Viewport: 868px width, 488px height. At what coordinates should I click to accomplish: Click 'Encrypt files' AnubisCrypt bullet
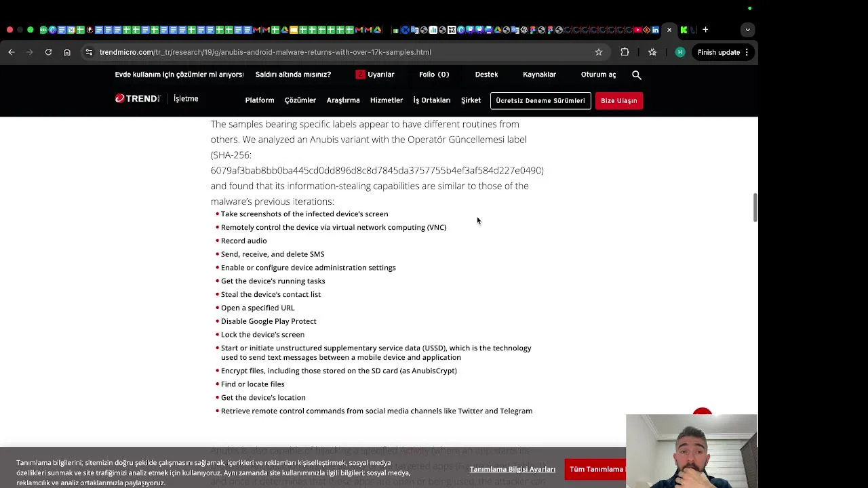(x=338, y=371)
